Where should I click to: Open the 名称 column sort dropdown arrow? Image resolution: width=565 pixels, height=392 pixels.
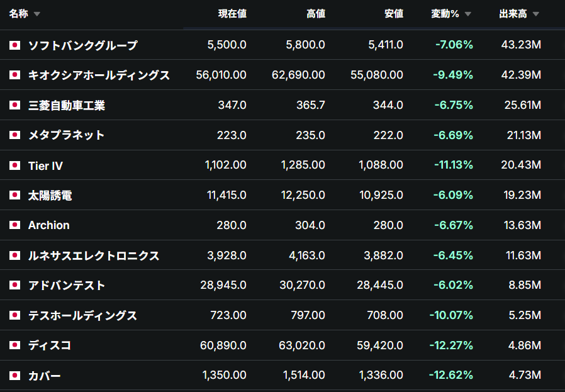[36, 14]
